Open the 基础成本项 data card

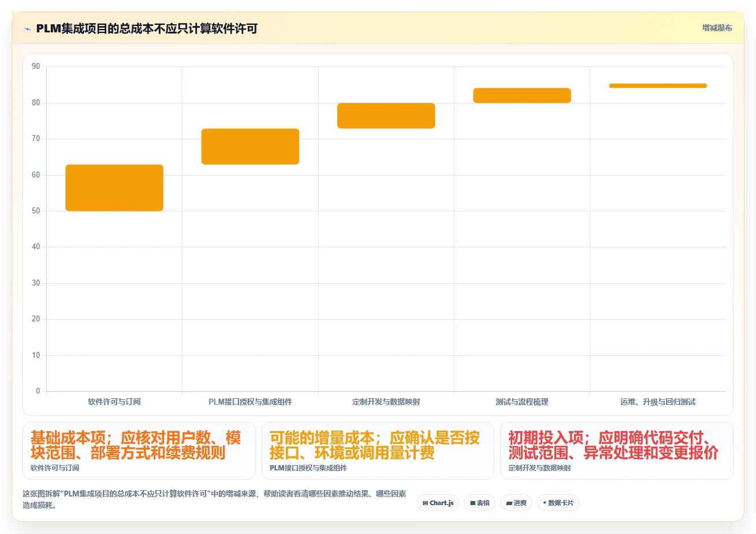point(139,451)
